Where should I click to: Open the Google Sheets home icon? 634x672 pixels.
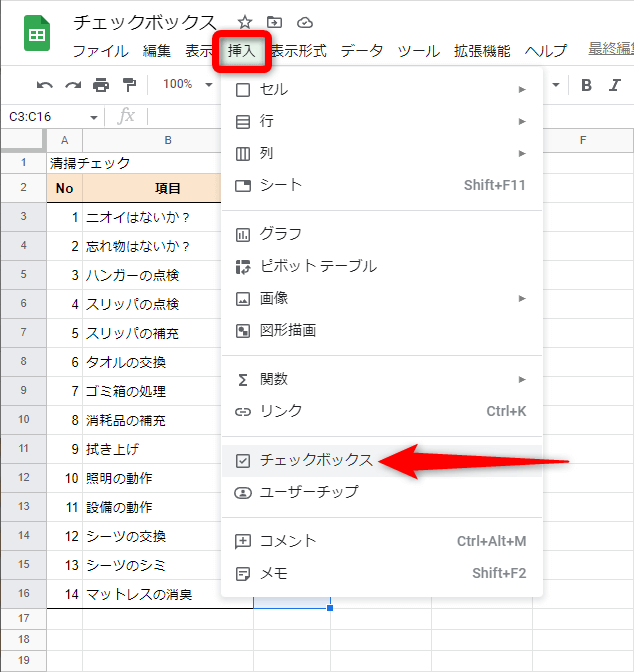pos(37,33)
